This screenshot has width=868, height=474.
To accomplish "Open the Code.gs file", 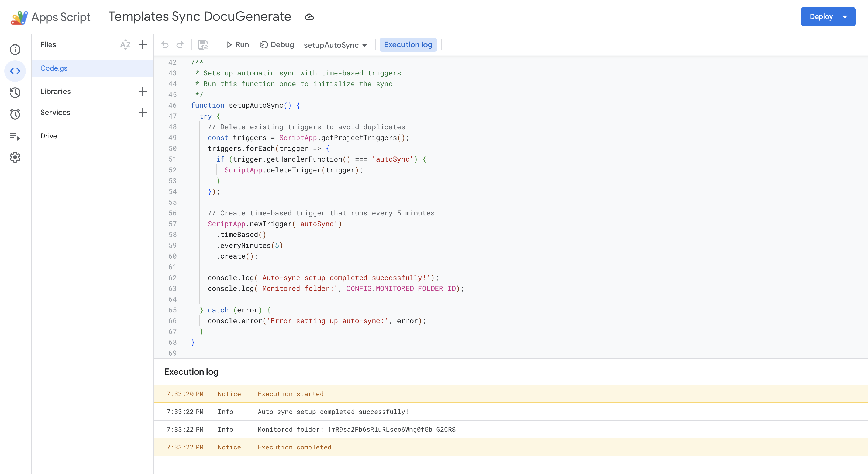I will 92,68.
